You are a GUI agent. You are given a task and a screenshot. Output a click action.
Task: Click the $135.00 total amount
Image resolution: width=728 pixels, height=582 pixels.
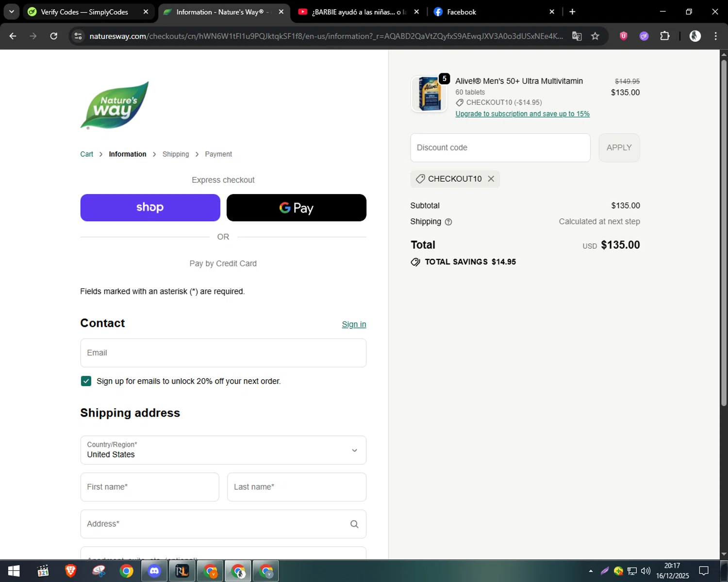coord(620,245)
